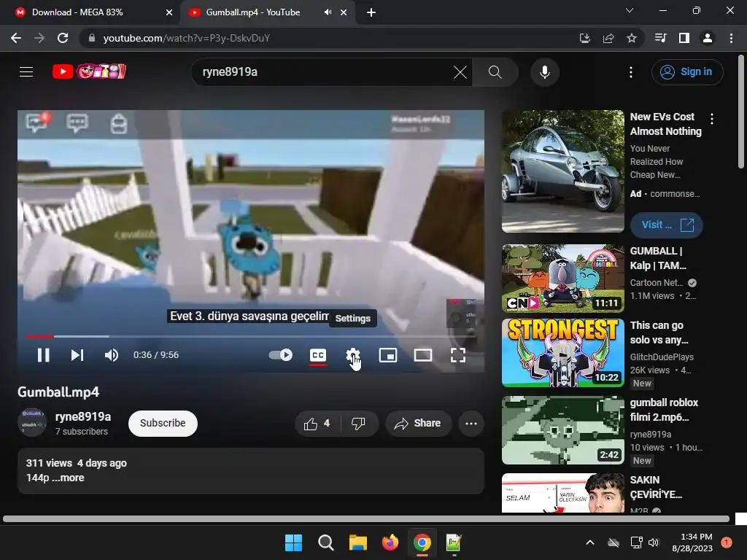747x560 pixels.
Task: Open the ryne8919a channel name link
Action: coord(83,416)
